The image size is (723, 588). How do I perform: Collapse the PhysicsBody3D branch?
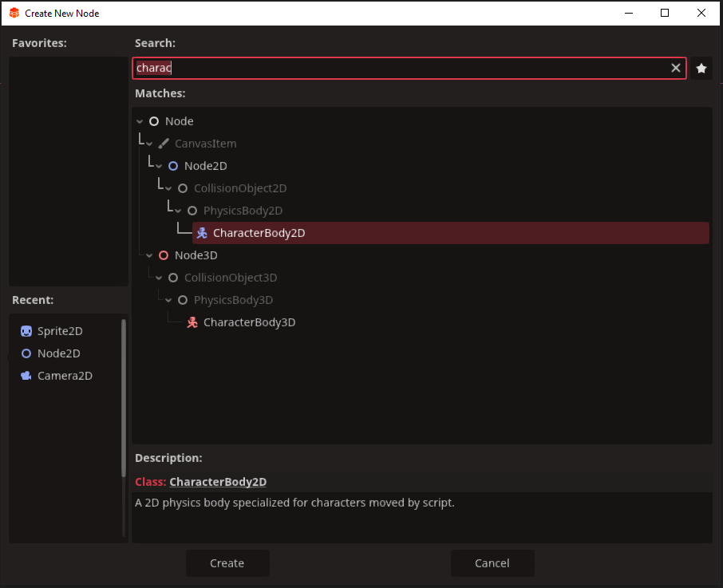click(168, 301)
